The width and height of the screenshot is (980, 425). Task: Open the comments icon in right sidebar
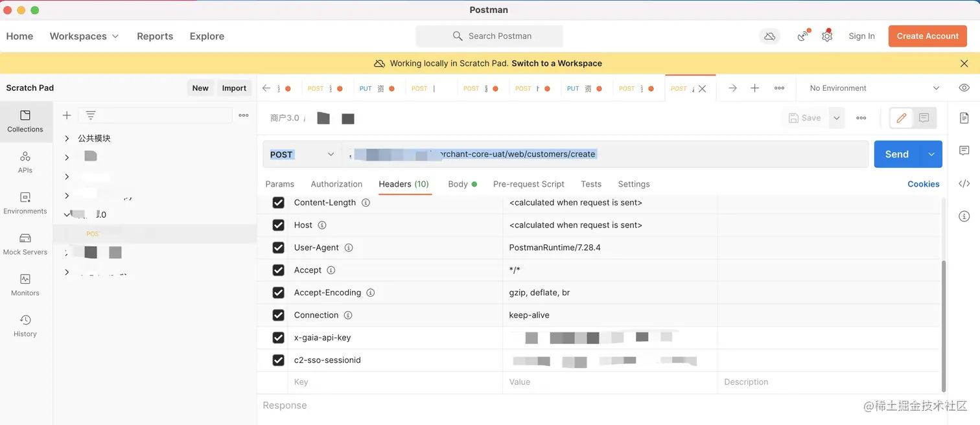[x=964, y=151]
